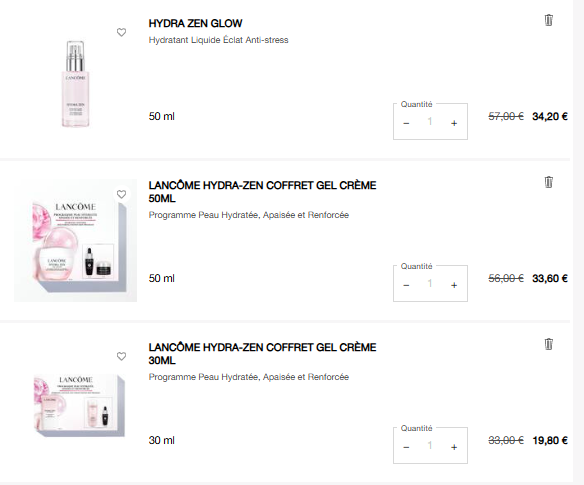
Task: Increase Hydra Zen Glow quantity
Action: 454,123
